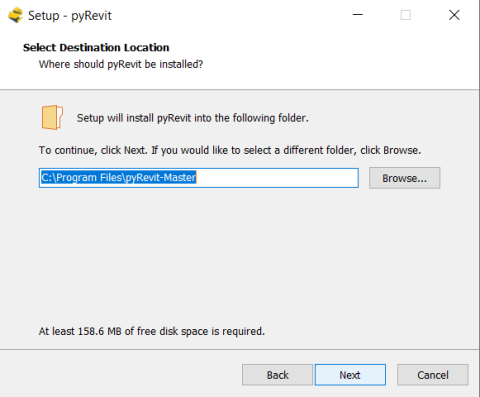The image size is (480, 397).
Task: Click the grayed-out maximize box
Action: [405, 15]
